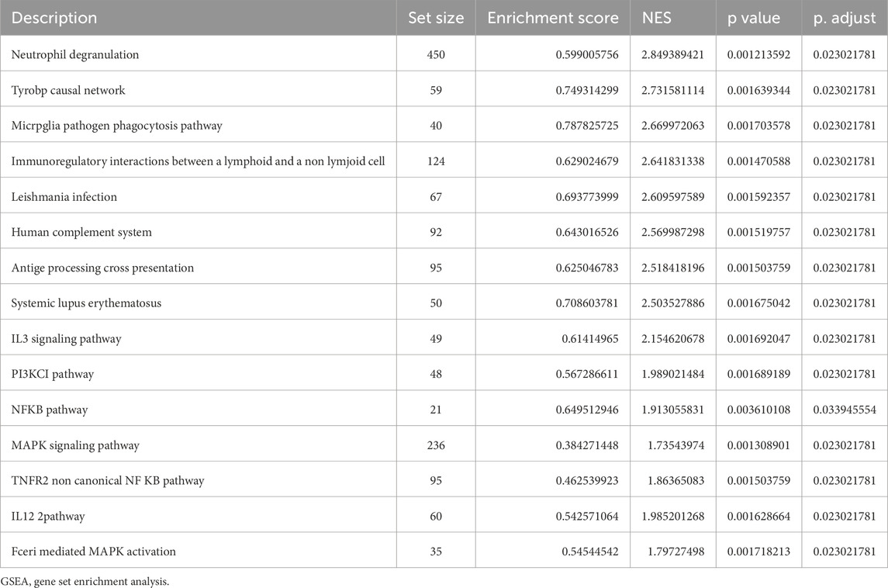Select the Leishmania infection row label
Viewport: 888px width, 588px height.
pyautogui.click(x=64, y=197)
